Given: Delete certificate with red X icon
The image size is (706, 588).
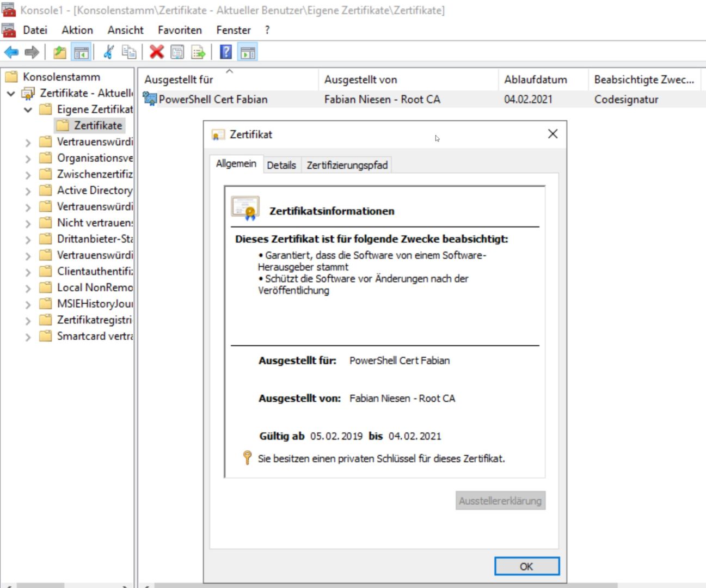Looking at the screenshot, I should pyautogui.click(x=157, y=52).
